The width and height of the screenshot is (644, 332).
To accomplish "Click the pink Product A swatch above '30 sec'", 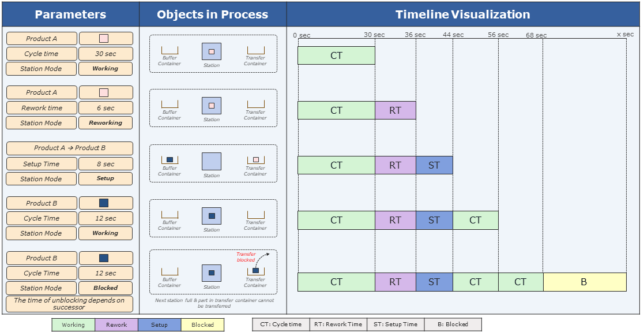I will coord(104,39).
